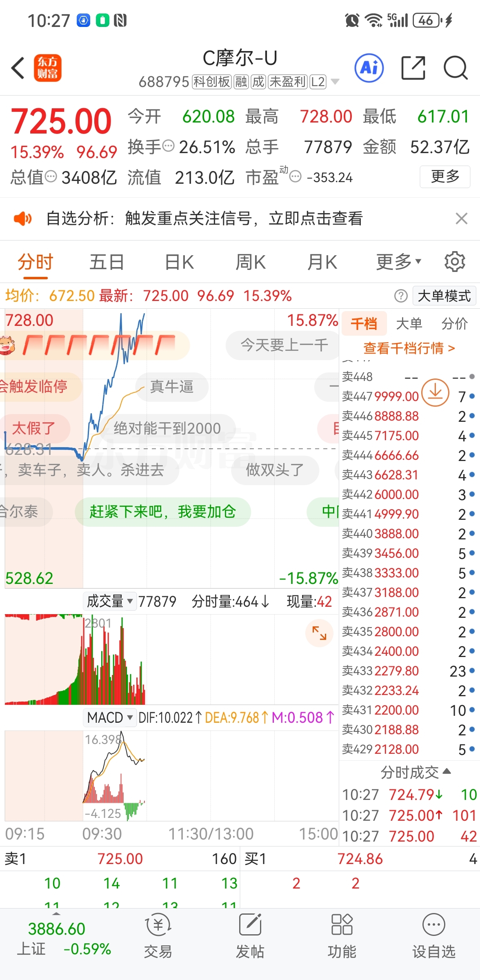Viewport: 480px width, 980px height.
Task: Tap the speaker announcement icon
Action: point(22,219)
